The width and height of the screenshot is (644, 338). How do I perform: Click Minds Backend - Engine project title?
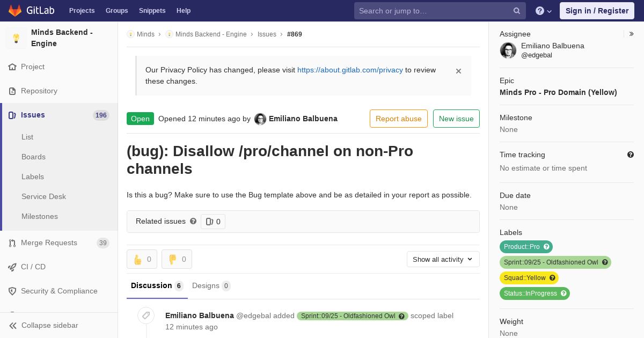point(62,38)
